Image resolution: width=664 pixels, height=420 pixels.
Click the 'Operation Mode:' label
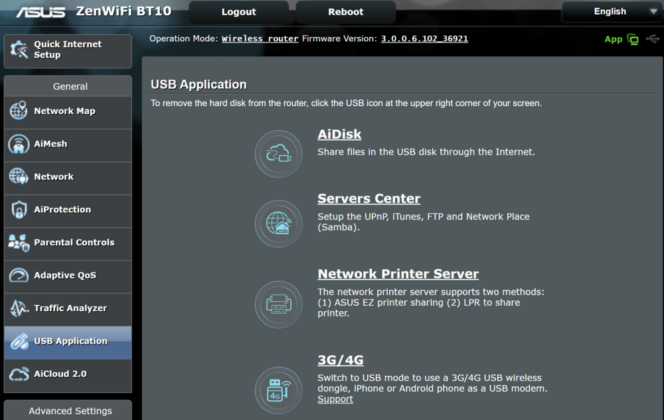183,39
